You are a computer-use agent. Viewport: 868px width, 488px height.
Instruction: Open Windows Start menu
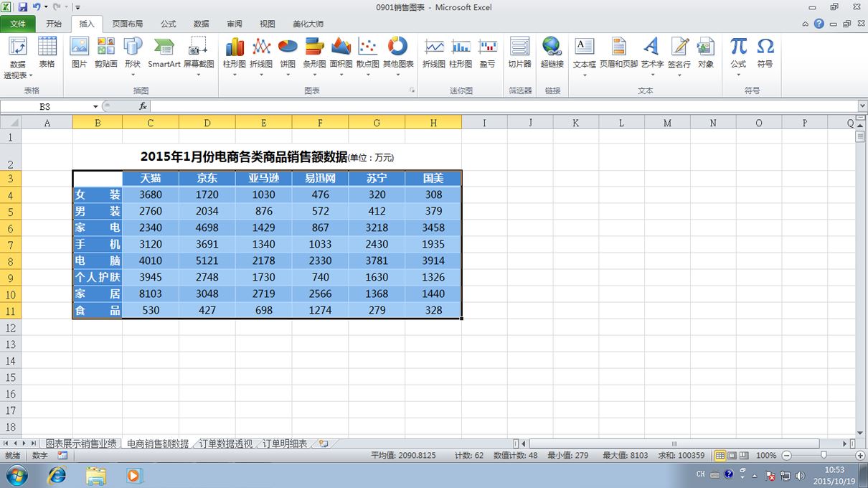click(16, 475)
